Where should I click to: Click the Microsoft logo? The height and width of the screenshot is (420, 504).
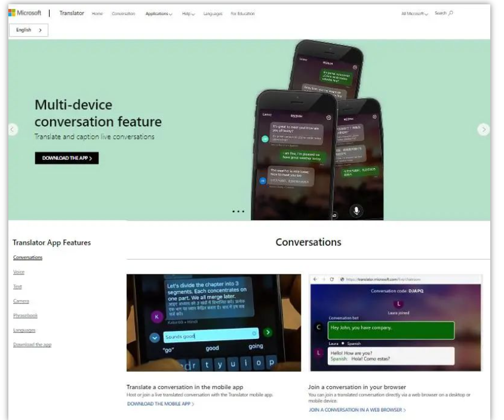[x=24, y=13]
